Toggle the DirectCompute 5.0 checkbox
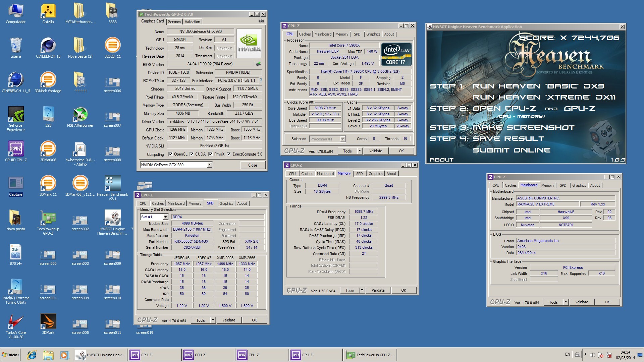The width and height of the screenshot is (644, 362). [229, 154]
